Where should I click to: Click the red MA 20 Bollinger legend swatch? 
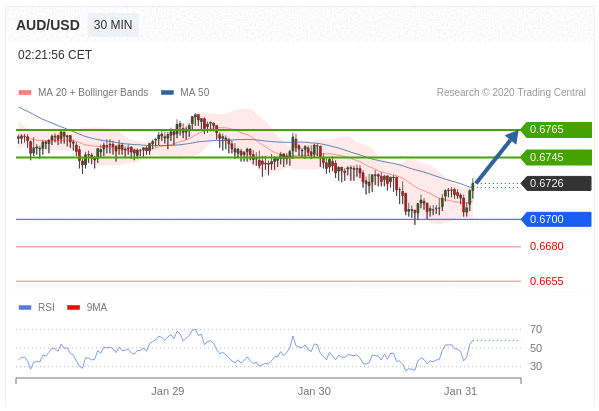[25, 92]
